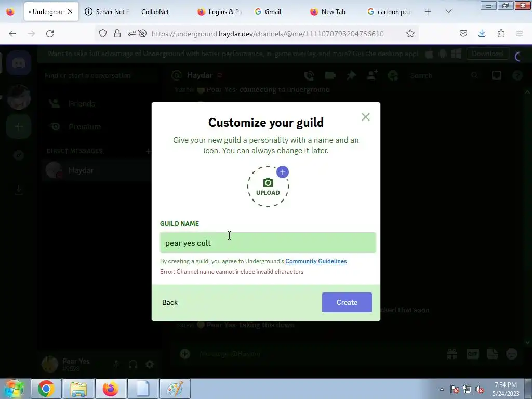Image resolution: width=532 pixels, height=399 pixels.
Task: Open the Save to Pocket icon
Action: 463,33
